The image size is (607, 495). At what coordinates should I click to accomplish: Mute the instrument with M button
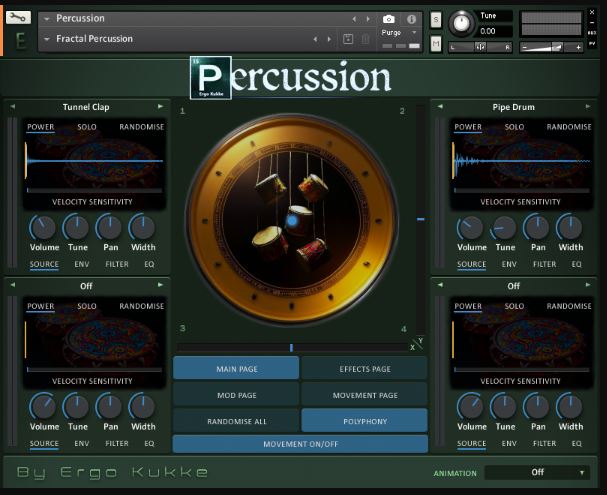pos(436,44)
